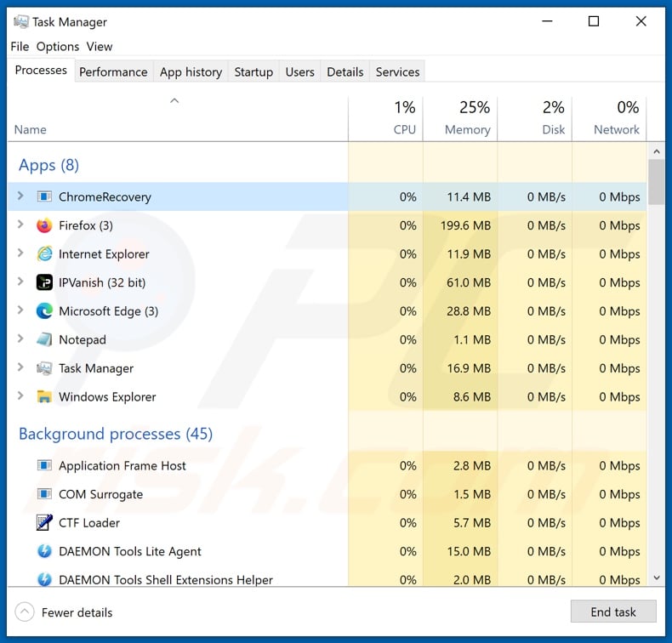Click the COM Surrogate icon
This screenshot has height=643, width=672.
[x=44, y=494]
